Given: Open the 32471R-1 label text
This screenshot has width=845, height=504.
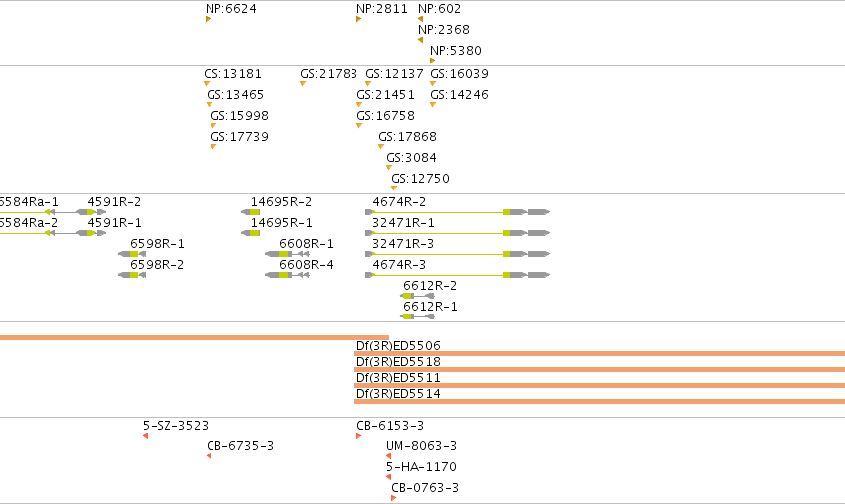Looking at the screenshot, I should click(x=403, y=223).
